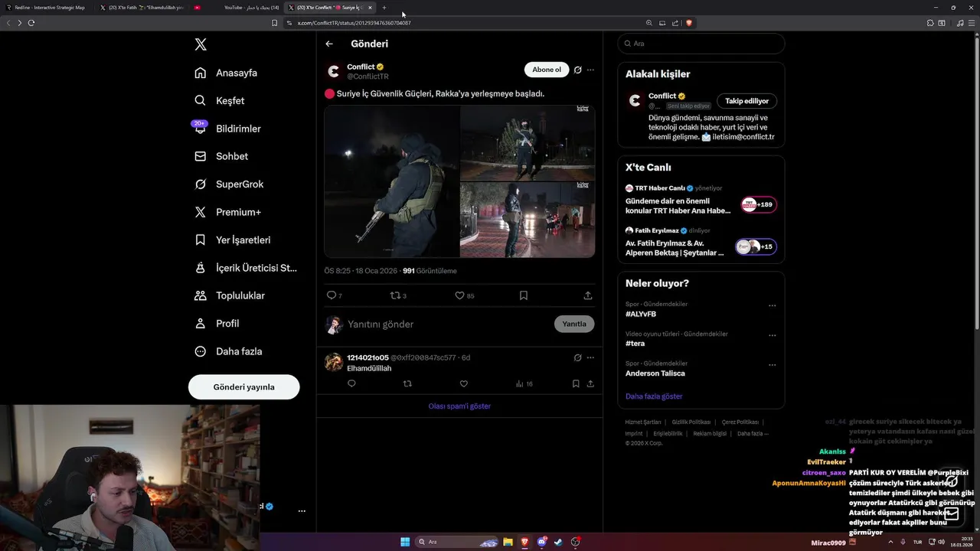The height and width of the screenshot is (551, 980).
Task: Go to Keşfet explore page
Action: (x=220, y=100)
